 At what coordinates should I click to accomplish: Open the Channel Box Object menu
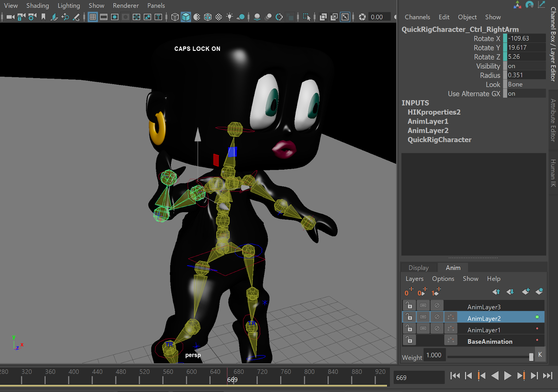pyautogui.click(x=467, y=17)
